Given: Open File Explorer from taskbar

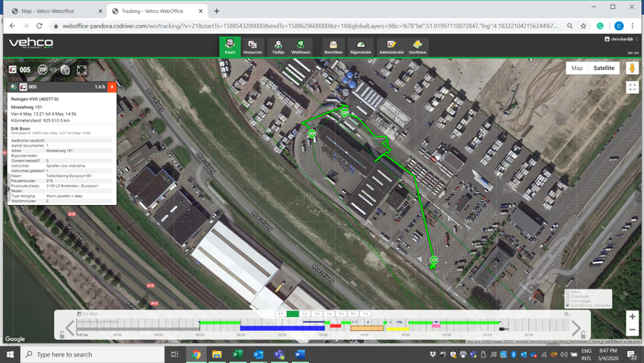Looking at the screenshot, I should click(x=216, y=354).
